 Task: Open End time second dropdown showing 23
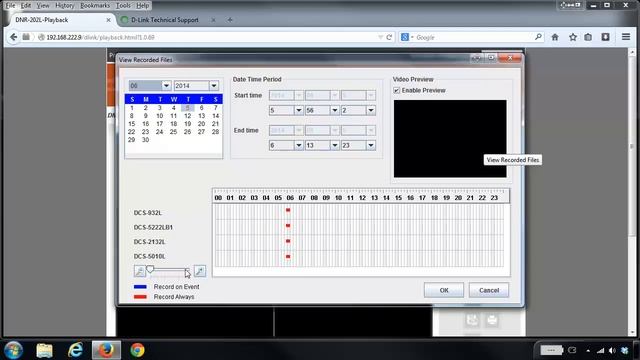(x=371, y=145)
